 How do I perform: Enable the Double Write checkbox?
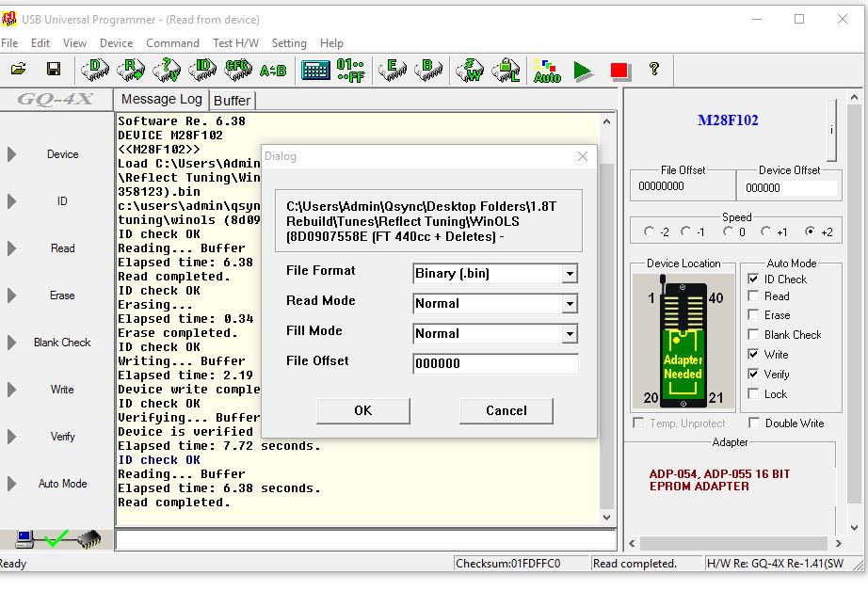point(753,423)
